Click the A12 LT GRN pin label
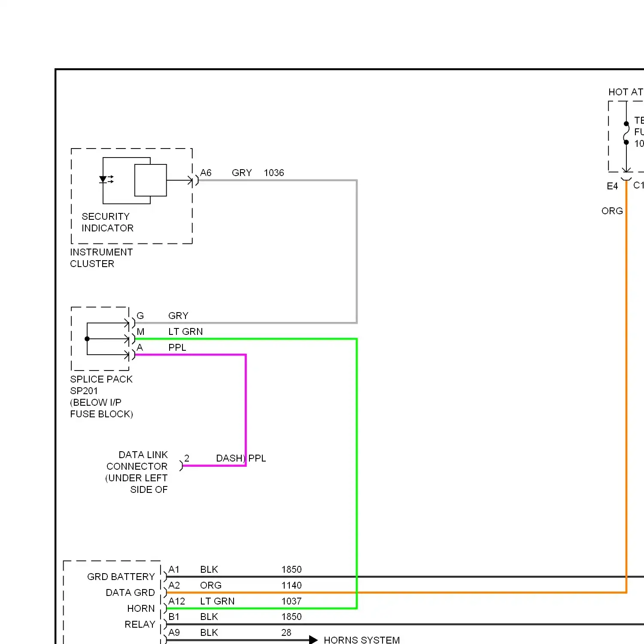Screen dimensions: 644x644 [201, 601]
